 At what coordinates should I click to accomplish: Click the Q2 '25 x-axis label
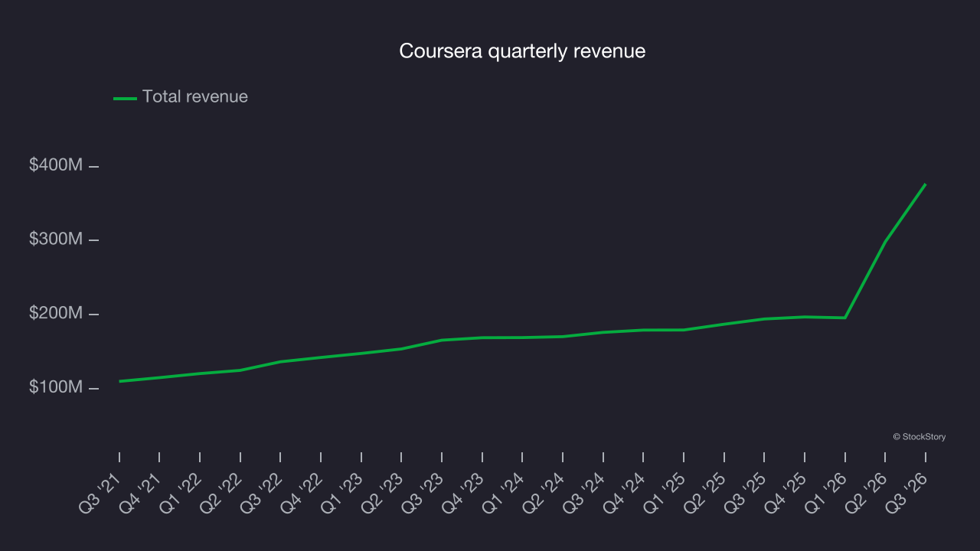pos(705,492)
